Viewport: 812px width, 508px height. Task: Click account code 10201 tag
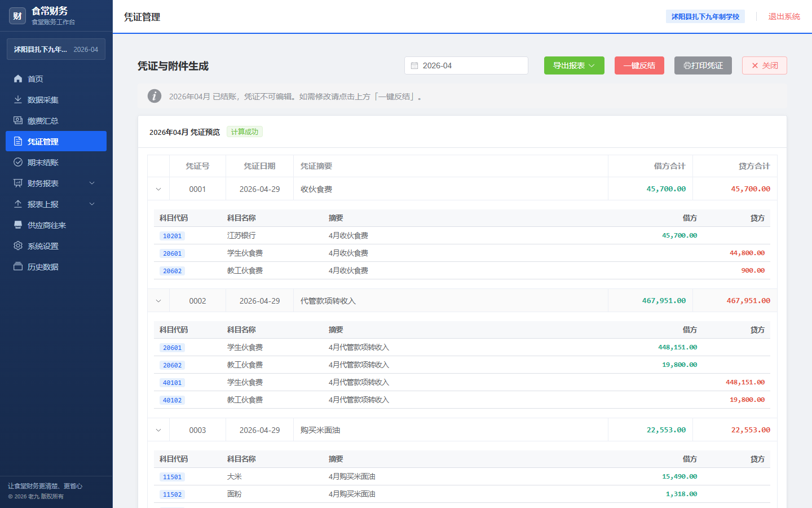click(x=173, y=236)
